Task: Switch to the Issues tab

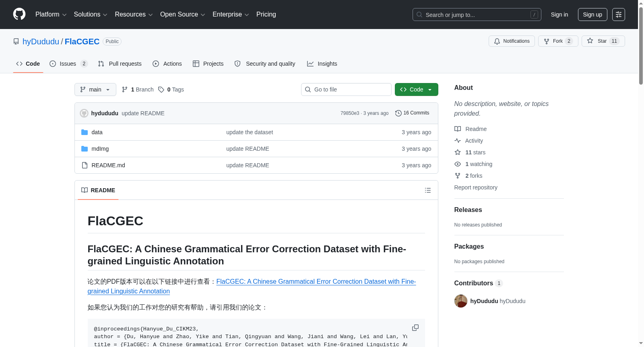Action: [x=68, y=64]
